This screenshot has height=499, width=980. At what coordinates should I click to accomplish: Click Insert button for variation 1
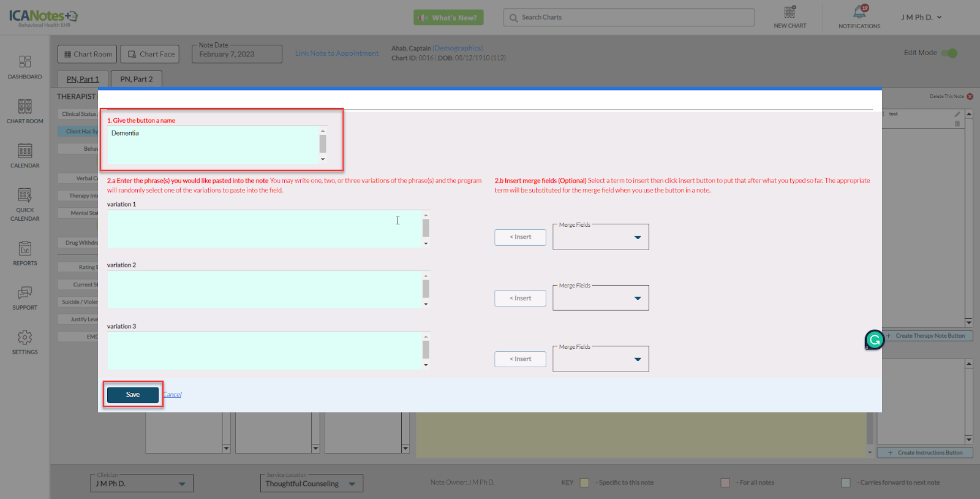click(520, 237)
